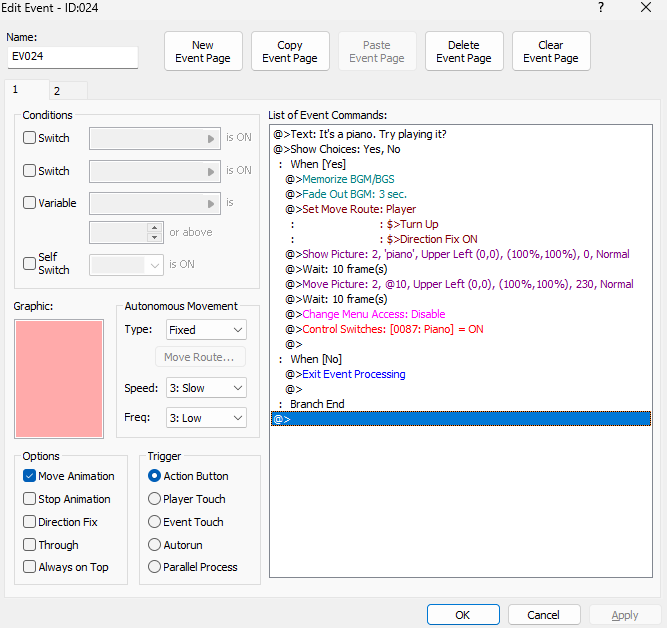Enable the first Switch condition checkbox
The height and width of the screenshot is (628, 667).
tap(30, 138)
